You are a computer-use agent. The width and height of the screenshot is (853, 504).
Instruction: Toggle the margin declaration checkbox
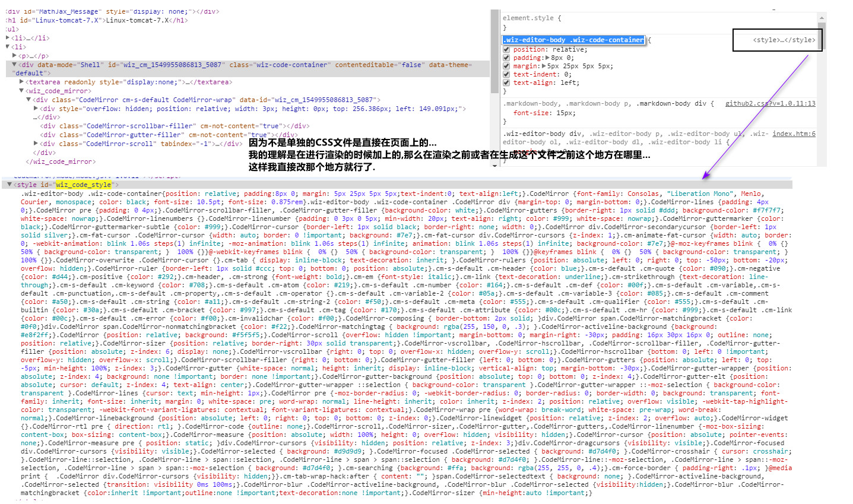click(x=506, y=66)
